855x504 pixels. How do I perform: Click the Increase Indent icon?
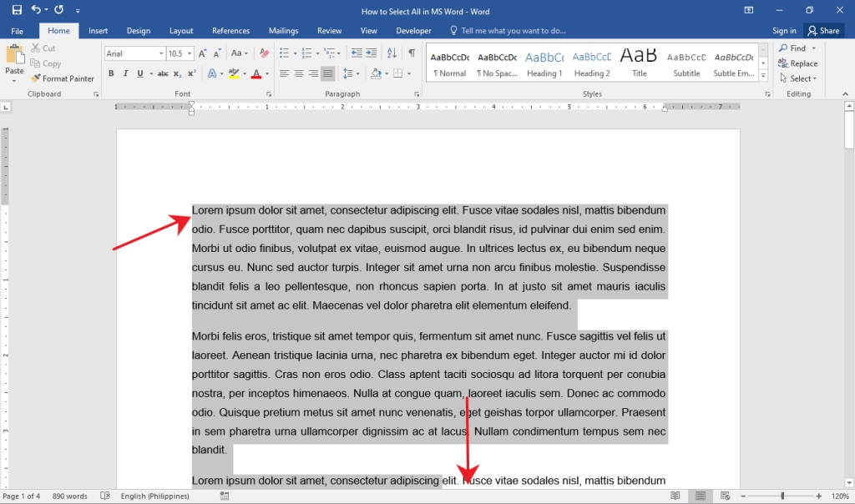click(x=372, y=53)
